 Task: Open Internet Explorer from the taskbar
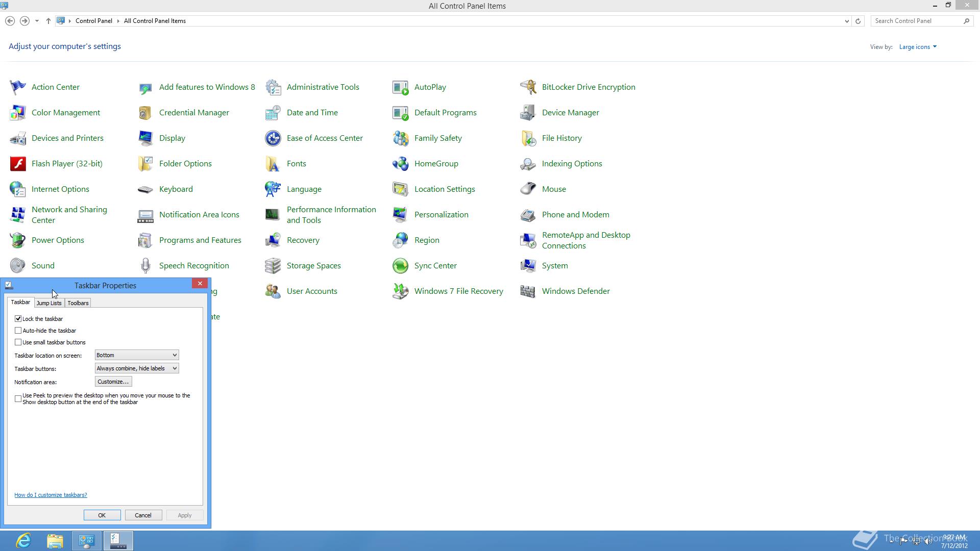[23, 541]
